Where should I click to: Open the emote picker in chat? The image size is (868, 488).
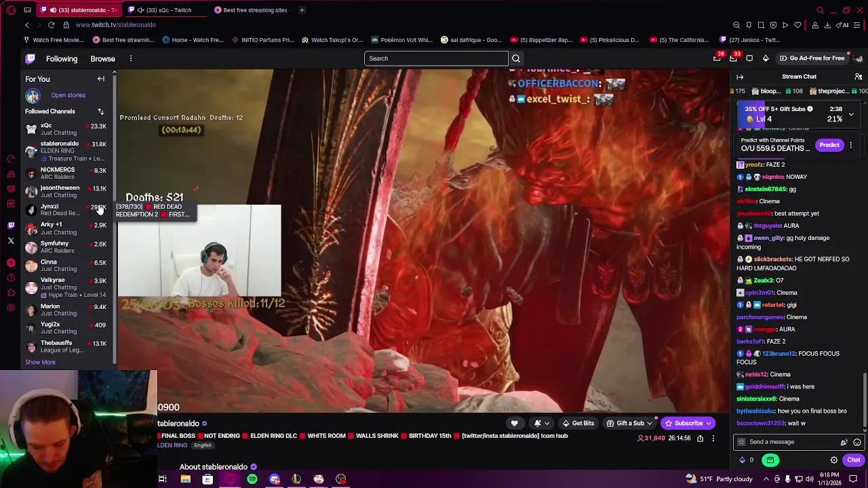pyautogui.click(x=857, y=442)
